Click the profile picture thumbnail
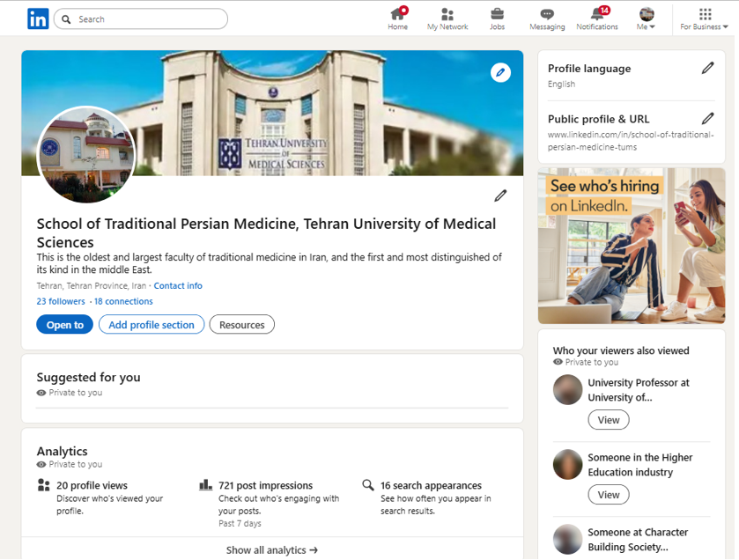The height and width of the screenshot is (560, 739). (86, 155)
